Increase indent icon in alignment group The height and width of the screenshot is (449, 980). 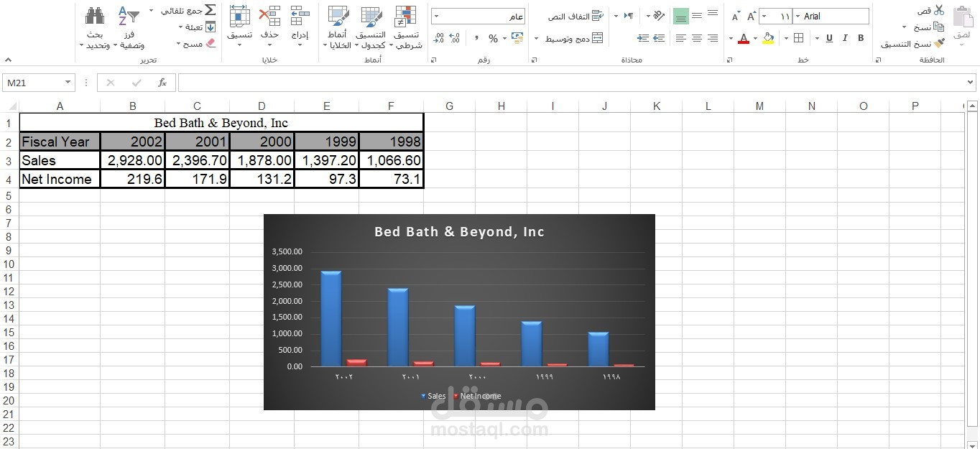[643, 38]
